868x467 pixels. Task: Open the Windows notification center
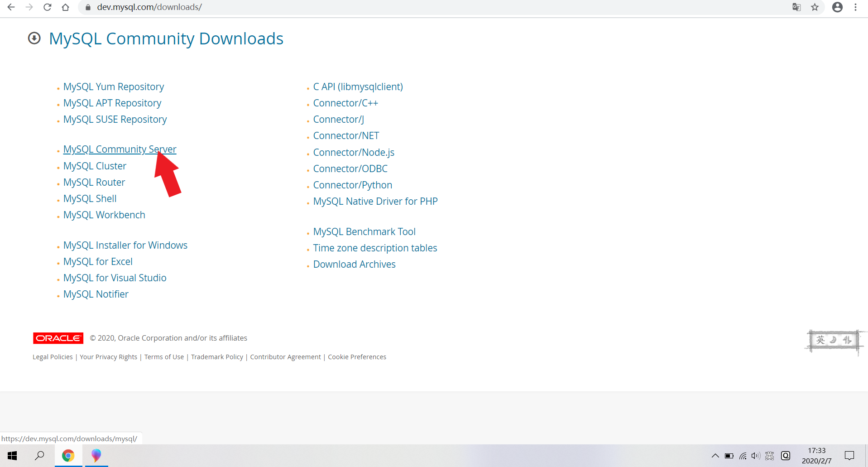[x=849, y=456]
